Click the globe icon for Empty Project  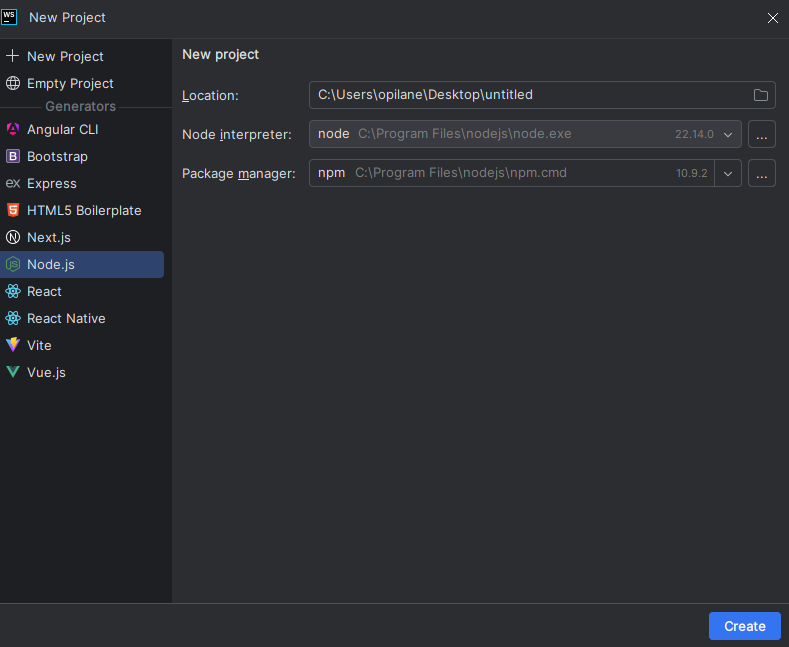click(13, 83)
